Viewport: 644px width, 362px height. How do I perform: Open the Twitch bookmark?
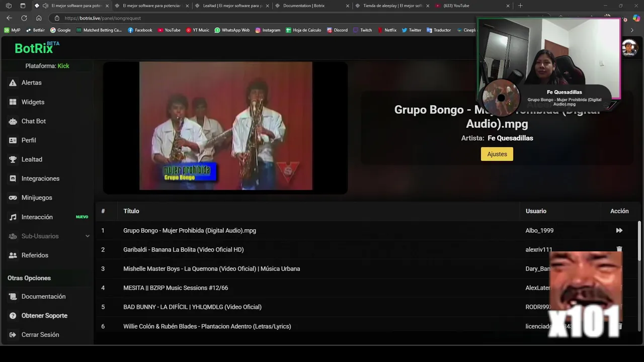[362, 30]
